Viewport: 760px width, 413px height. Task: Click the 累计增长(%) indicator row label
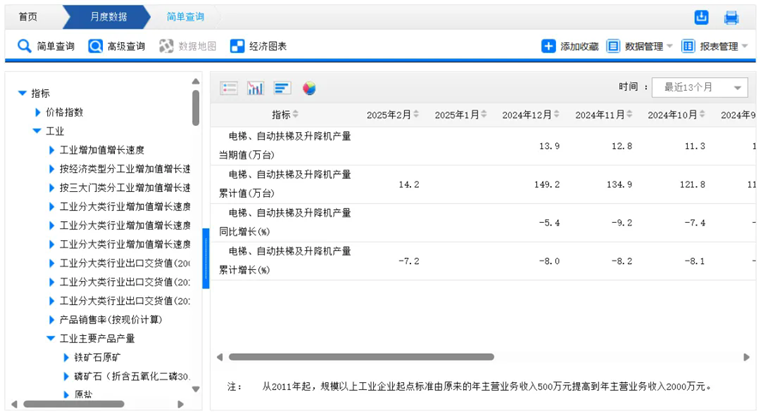[x=285, y=260]
